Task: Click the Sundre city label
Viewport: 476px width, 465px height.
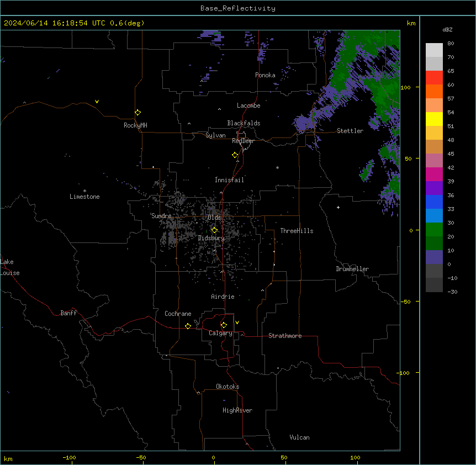Action: [161, 216]
